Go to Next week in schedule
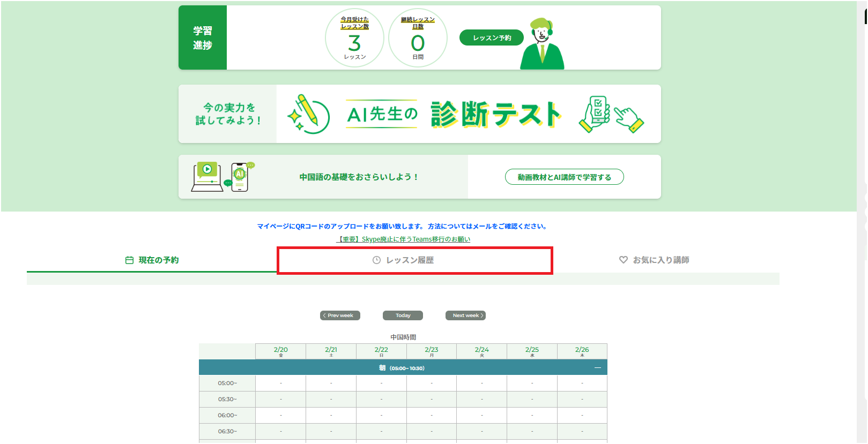The height and width of the screenshot is (444, 868). tap(465, 315)
